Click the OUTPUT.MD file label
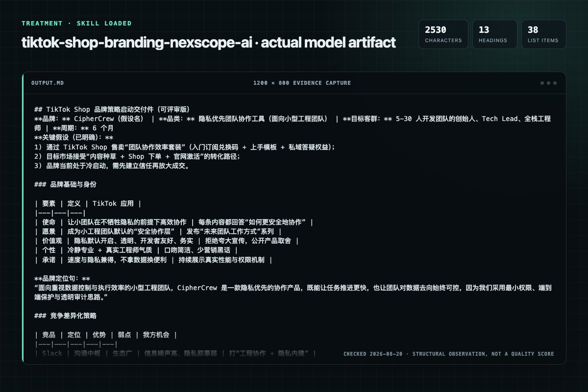 [x=48, y=83]
